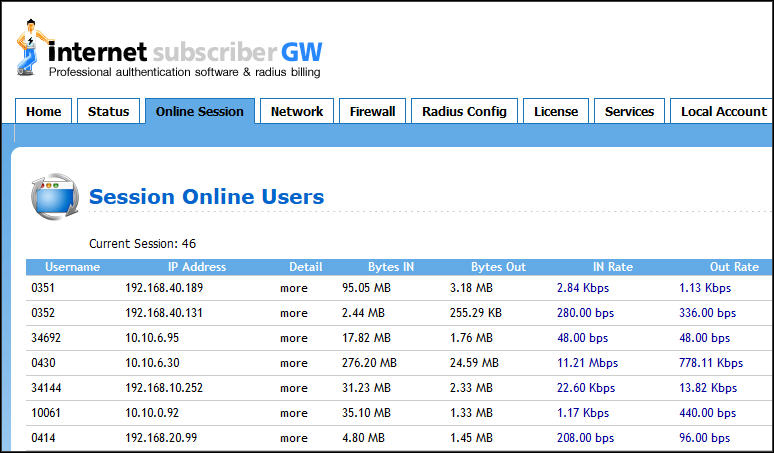Switch to the Status tab
Viewport: 774px width, 453px height.
(x=108, y=112)
